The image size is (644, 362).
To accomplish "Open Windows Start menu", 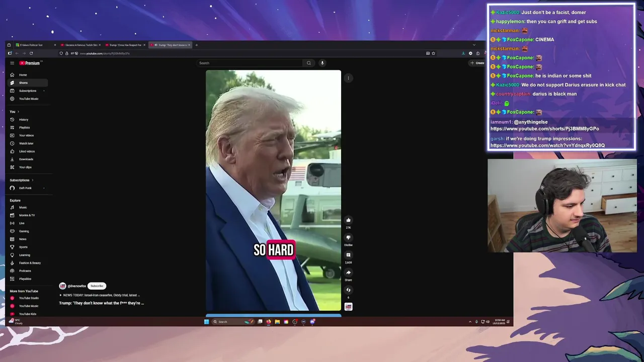I will tap(206, 322).
